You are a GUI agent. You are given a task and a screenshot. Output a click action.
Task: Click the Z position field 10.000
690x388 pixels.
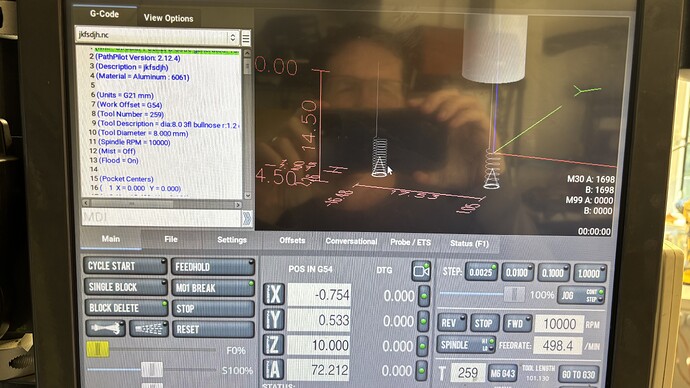tap(319, 345)
